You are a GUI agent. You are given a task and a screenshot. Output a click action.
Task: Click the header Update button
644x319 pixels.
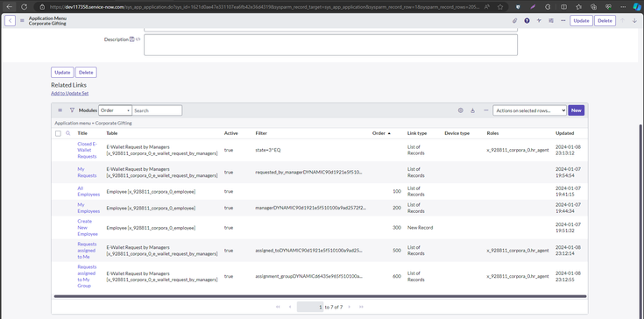pyautogui.click(x=581, y=20)
